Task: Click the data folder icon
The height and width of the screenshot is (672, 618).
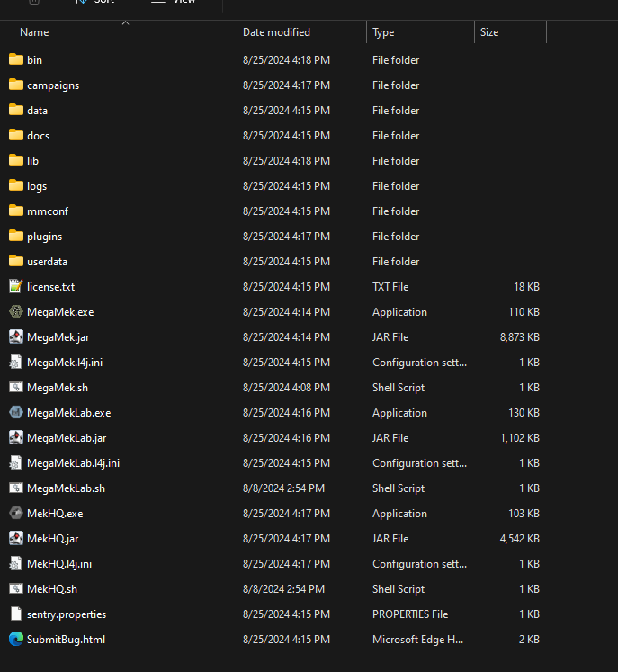Action: [x=16, y=110]
